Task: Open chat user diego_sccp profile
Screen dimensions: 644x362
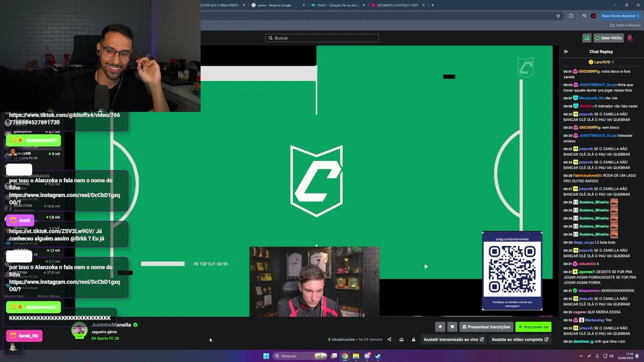Action: coord(584,242)
